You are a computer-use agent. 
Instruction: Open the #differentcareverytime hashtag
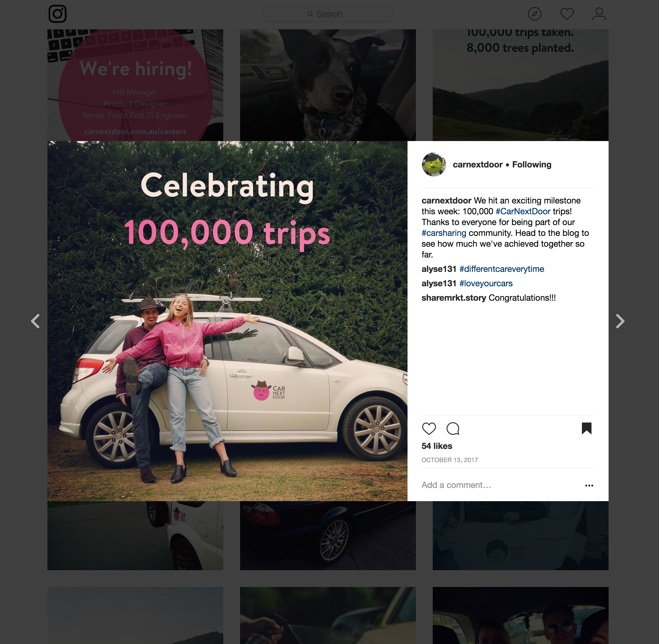click(x=502, y=269)
